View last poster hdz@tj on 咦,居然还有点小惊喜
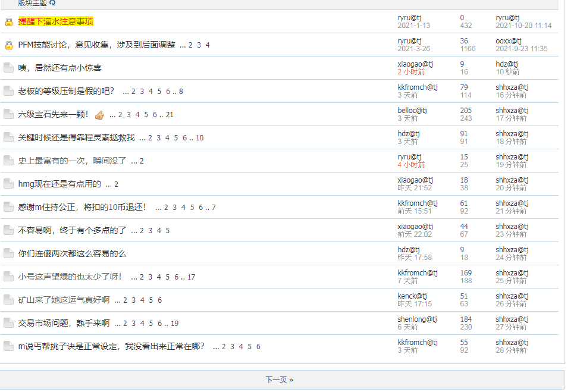This screenshot has width=580, height=392. pos(507,64)
